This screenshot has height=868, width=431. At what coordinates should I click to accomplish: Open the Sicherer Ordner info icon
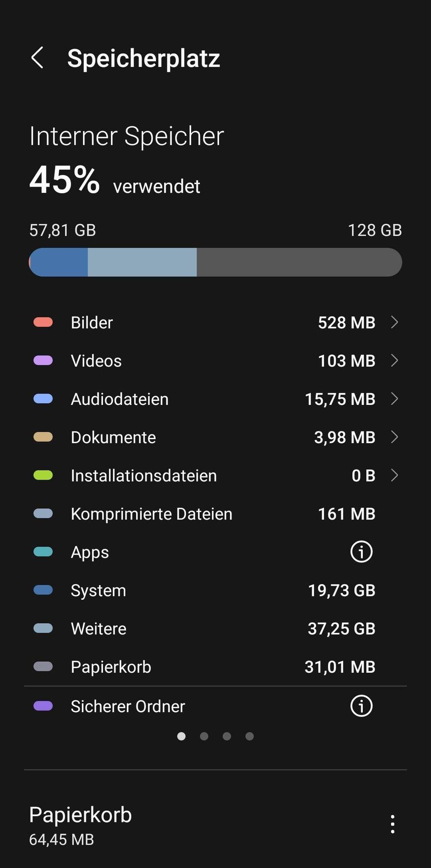pos(361,706)
